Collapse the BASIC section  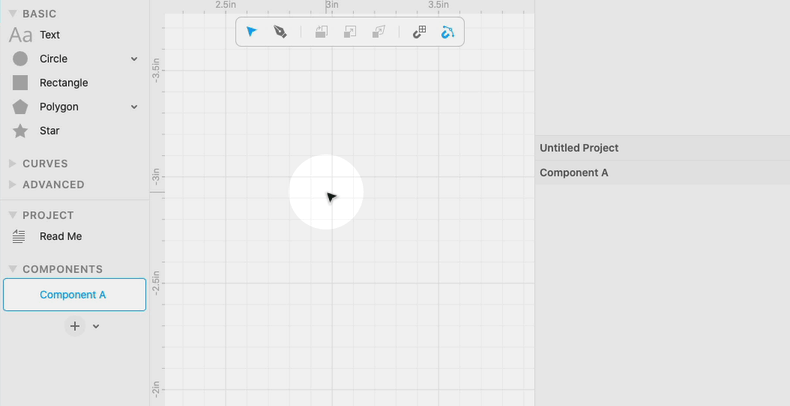(x=13, y=14)
